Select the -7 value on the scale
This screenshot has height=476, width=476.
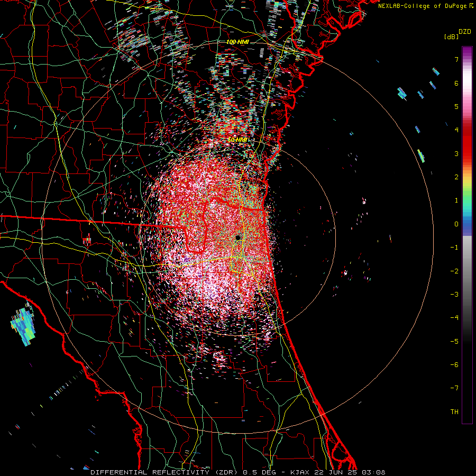click(x=454, y=388)
